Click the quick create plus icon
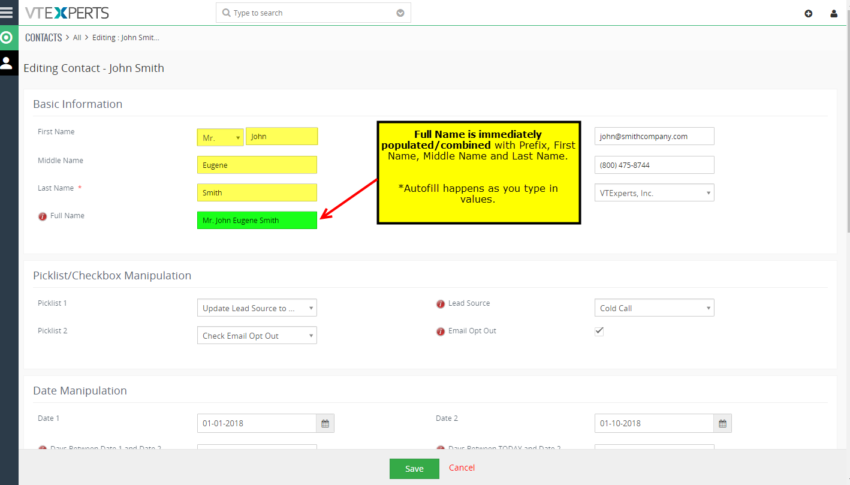The width and height of the screenshot is (850, 485). click(x=808, y=14)
